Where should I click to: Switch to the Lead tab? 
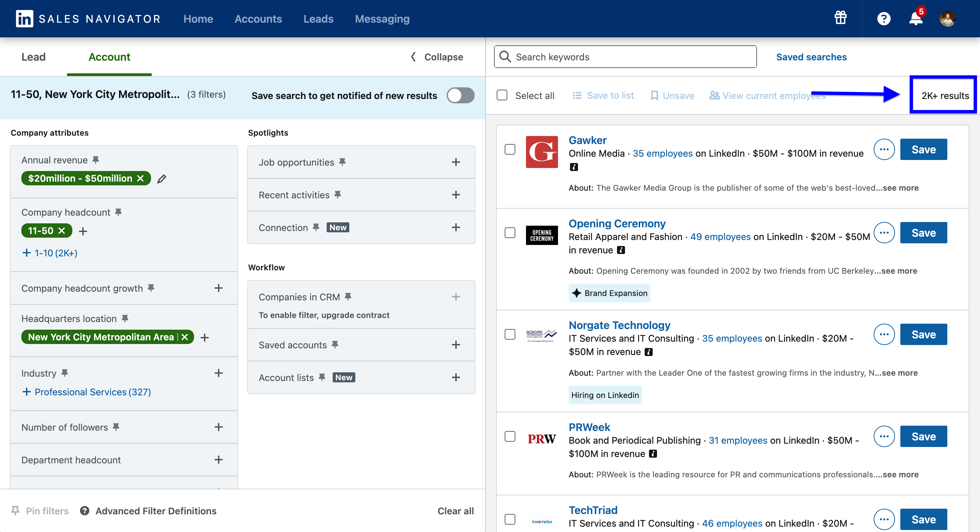[x=33, y=57]
